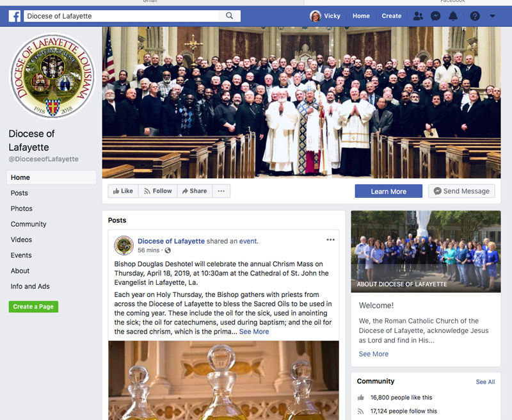Viewport: 512px width, 420px height.
Task: Select Community in the page sidebar
Action: coord(28,224)
